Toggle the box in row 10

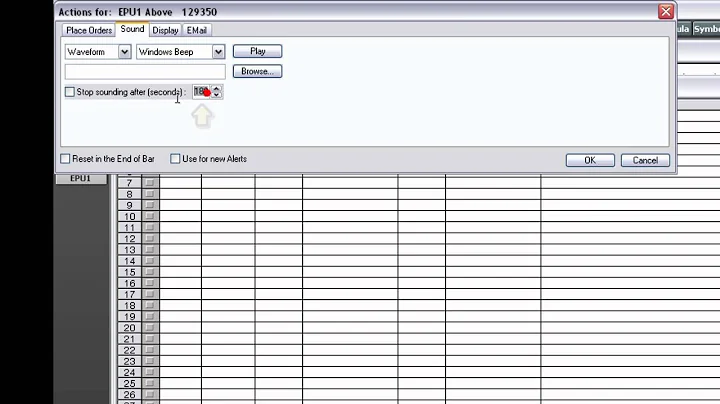150,216
